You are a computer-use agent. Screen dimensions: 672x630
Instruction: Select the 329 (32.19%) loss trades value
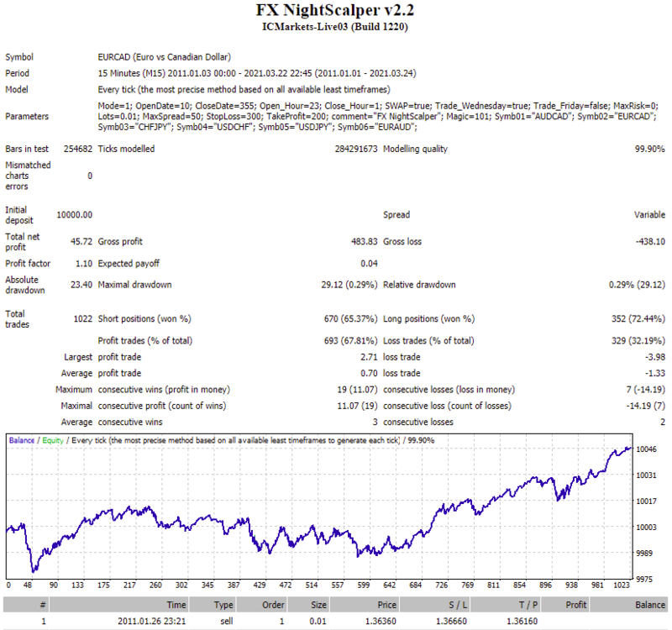point(638,341)
